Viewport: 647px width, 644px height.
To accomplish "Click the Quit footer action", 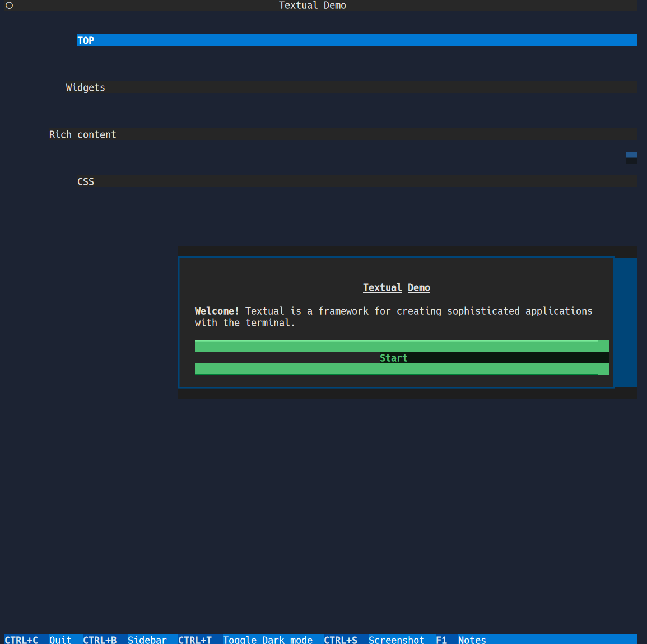I will 60,640.
